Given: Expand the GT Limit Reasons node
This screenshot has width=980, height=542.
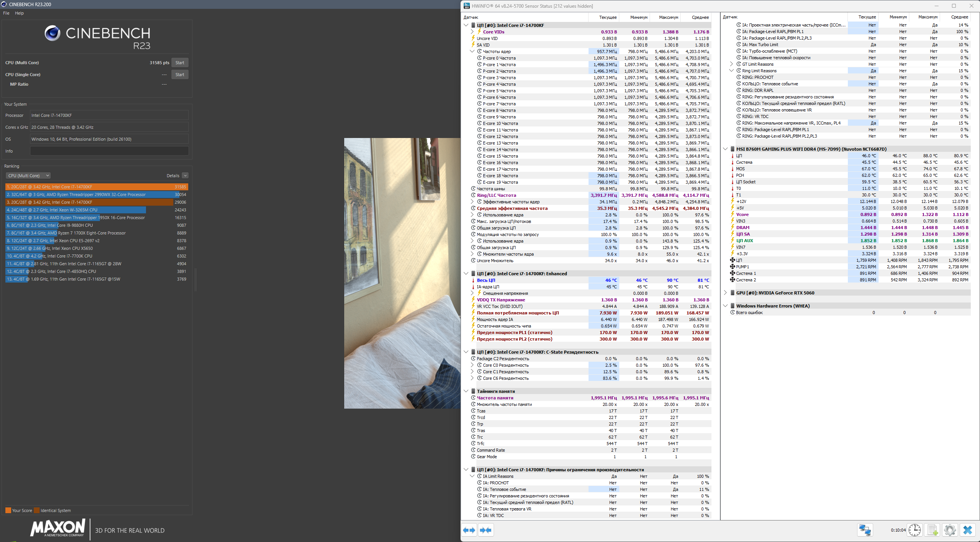Looking at the screenshot, I should 731,64.
